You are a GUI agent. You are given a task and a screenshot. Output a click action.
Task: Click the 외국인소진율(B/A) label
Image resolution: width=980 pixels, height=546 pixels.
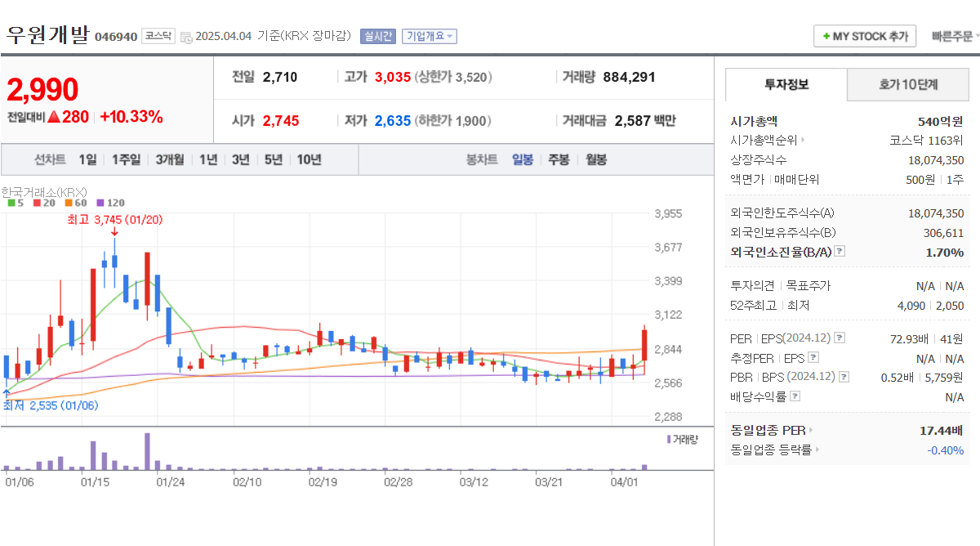[x=781, y=252]
